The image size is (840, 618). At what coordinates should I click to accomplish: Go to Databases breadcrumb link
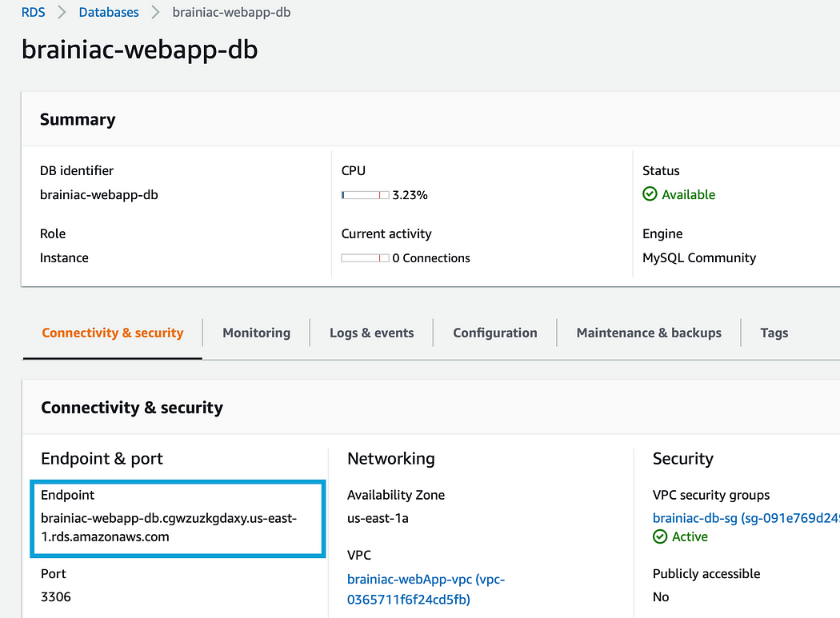click(x=109, y=12)
